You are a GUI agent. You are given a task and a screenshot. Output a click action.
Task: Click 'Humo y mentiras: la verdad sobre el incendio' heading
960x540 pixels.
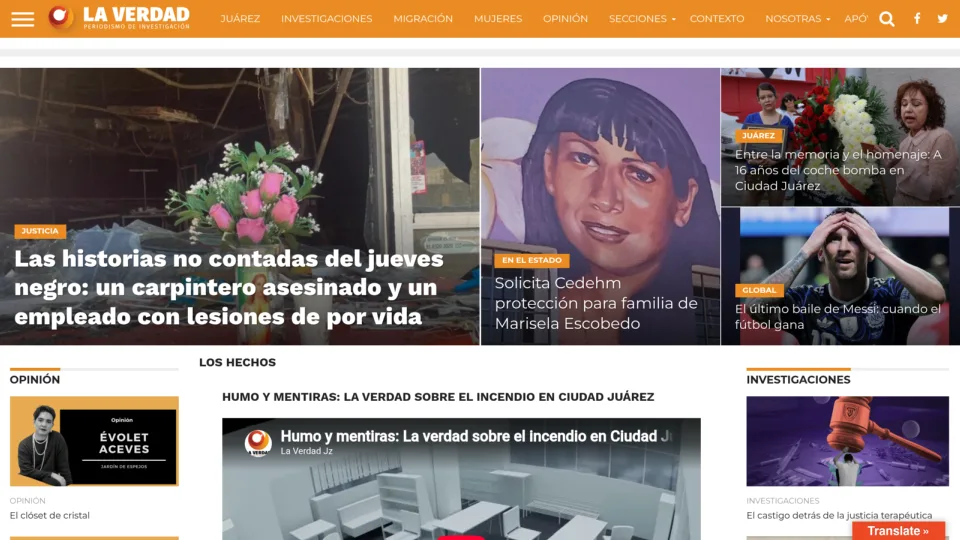tap(438, 397)
